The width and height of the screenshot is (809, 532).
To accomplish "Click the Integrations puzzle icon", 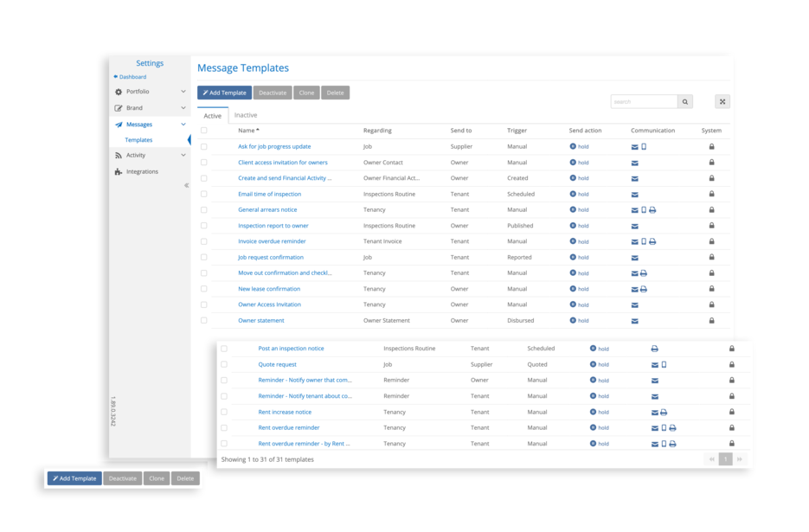I will click(119, 172).
